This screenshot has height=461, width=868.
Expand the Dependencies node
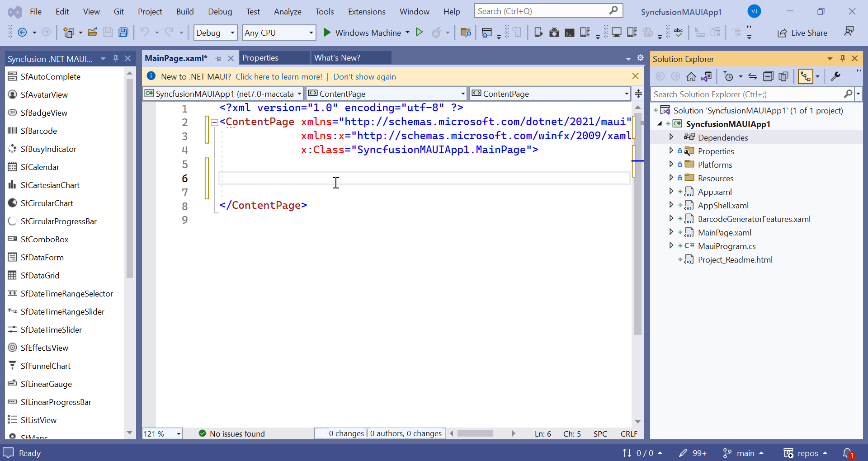pos(671,137)
